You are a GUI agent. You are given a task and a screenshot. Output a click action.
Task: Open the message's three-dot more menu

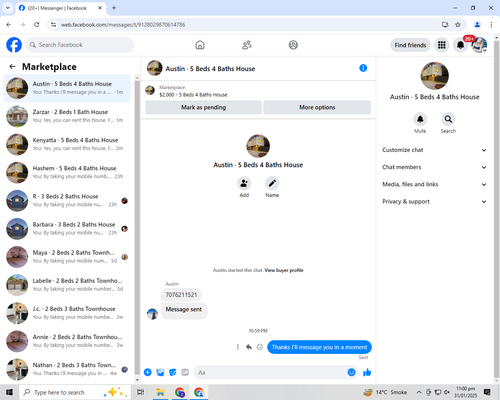[x=238, y=347]
